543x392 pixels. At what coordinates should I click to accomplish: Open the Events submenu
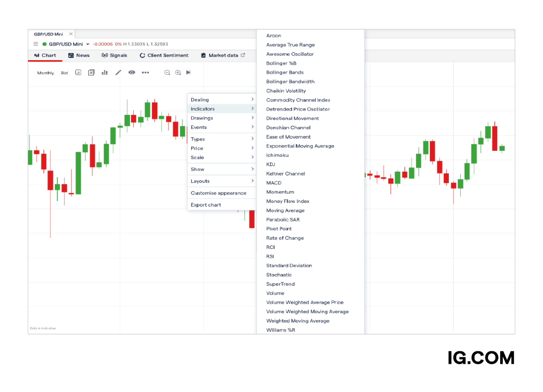pyautogui.click(x=222, y=127)
